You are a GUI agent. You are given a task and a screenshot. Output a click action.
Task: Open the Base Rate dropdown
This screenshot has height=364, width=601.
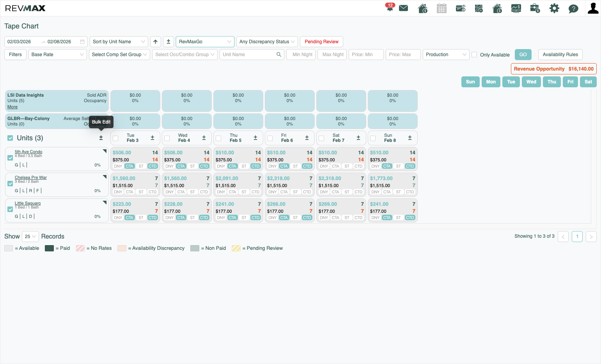[58, 55]
